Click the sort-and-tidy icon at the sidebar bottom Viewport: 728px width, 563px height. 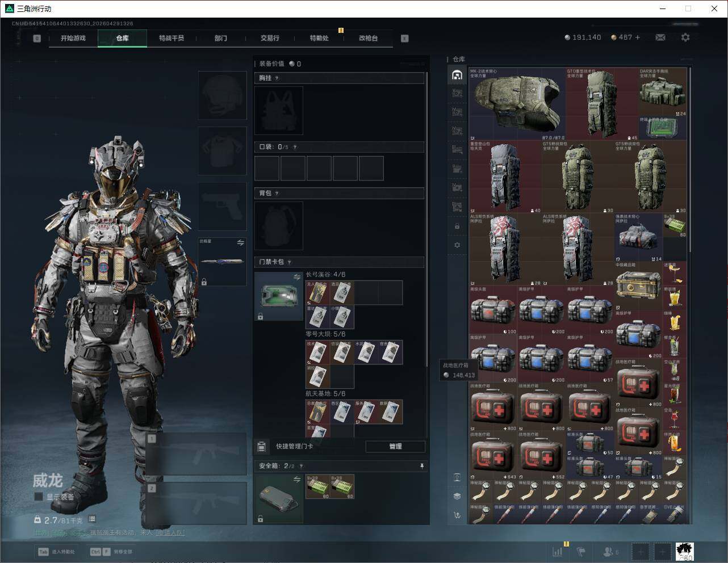[x=457, y=515]
